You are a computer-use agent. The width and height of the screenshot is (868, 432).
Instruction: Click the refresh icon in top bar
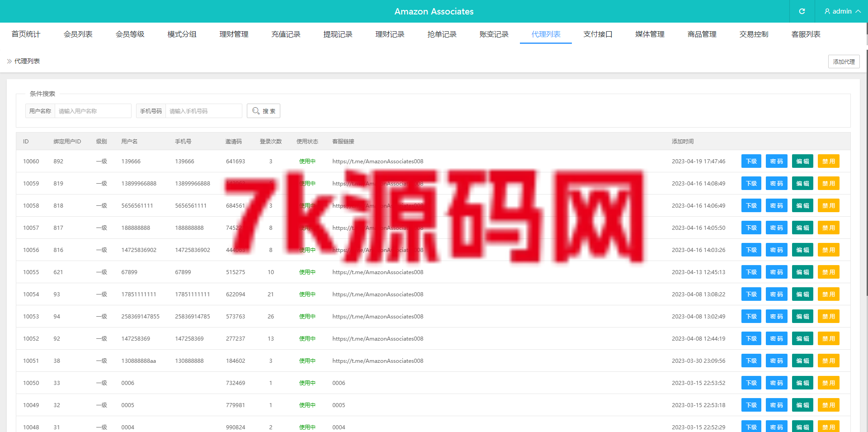tap(802, 11)
